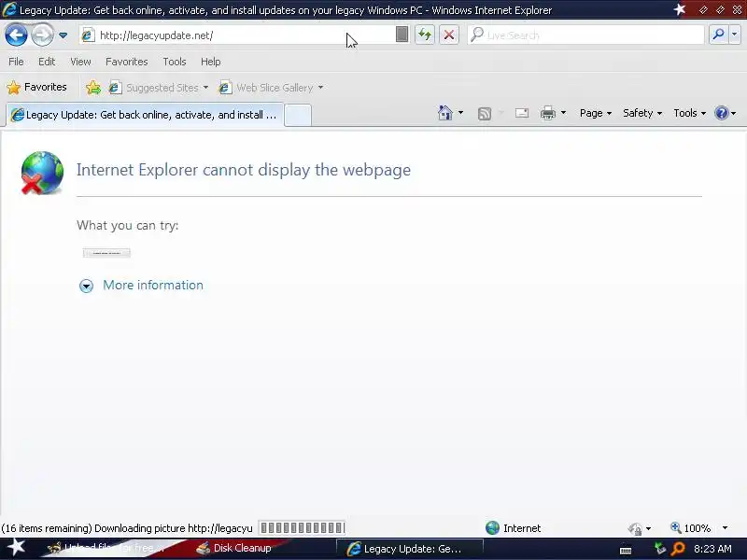Screen dimensions: 747x560
Task: Click the search magnifier button
Action: pyautogui.click(x=718, y=35)
